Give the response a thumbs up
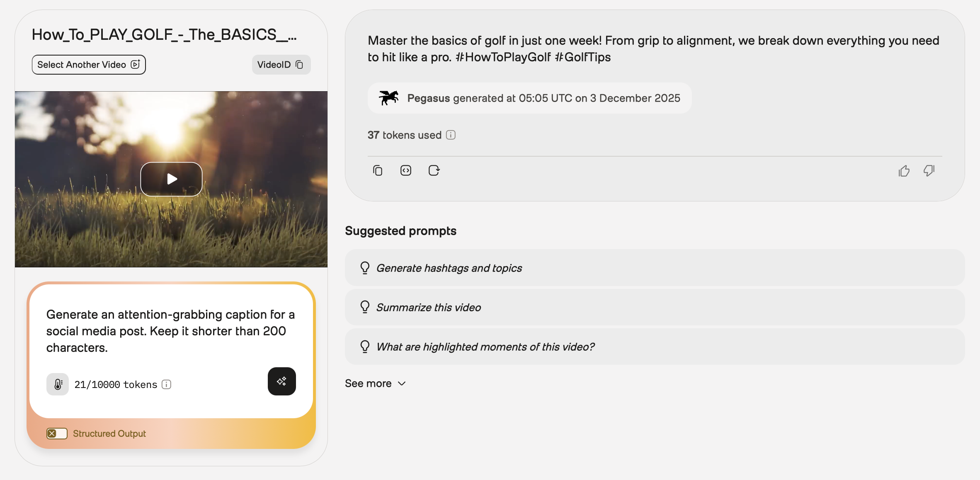Image resolution: width=980 pixels, height=480 pixels. pyautogui.click(x=904, y=171)
